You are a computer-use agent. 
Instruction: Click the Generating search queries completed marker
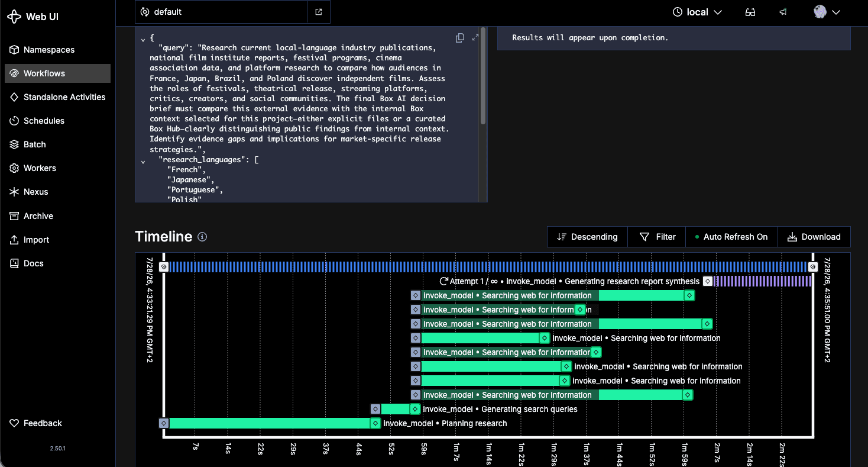pyautogui.click(x=416, y=409)
